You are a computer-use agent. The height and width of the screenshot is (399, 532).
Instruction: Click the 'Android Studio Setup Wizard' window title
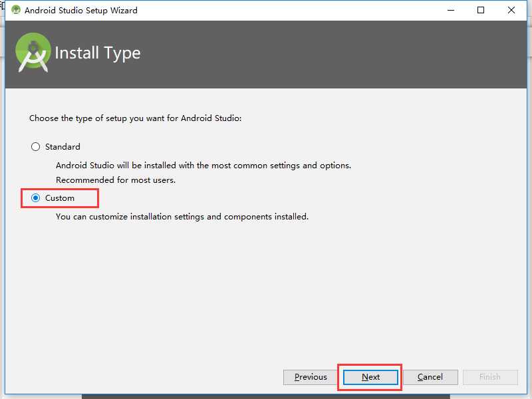81,10
